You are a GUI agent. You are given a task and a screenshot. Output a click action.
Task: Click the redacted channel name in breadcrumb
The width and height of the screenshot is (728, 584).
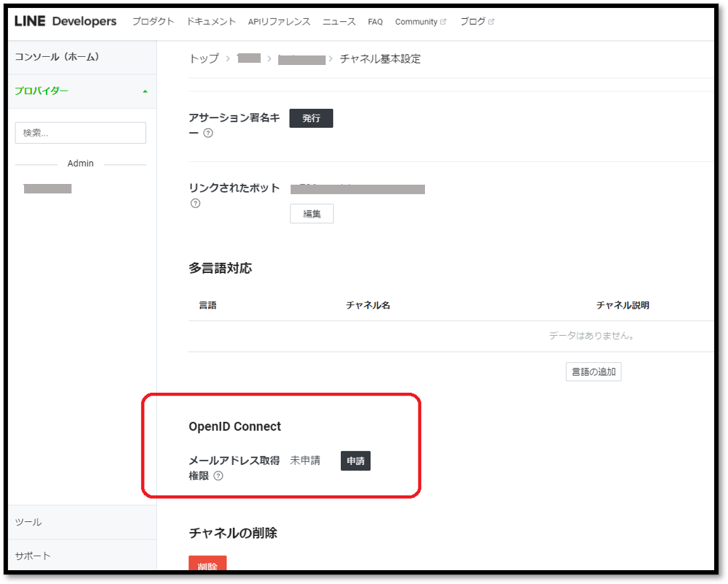pyautogui.click(x=302, y=58)
